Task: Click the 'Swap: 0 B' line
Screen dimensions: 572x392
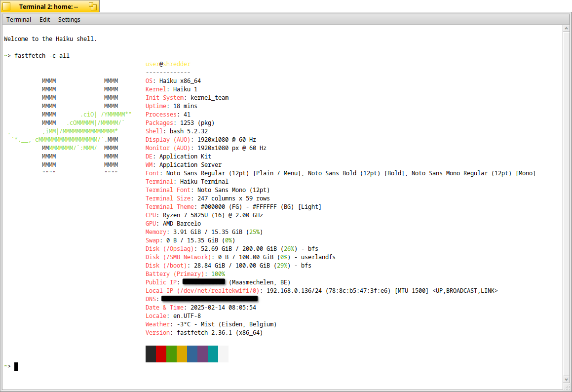Action: click(x=191, y=240)
